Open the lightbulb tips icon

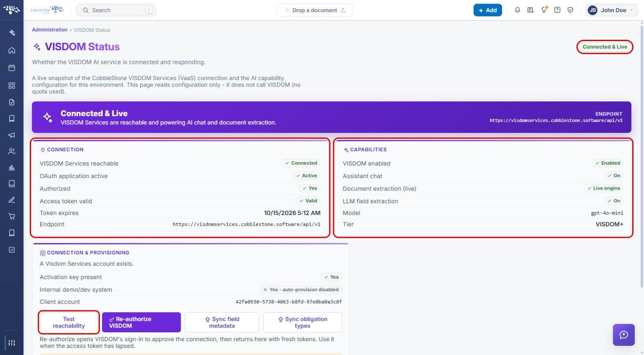tap(544, 10)
